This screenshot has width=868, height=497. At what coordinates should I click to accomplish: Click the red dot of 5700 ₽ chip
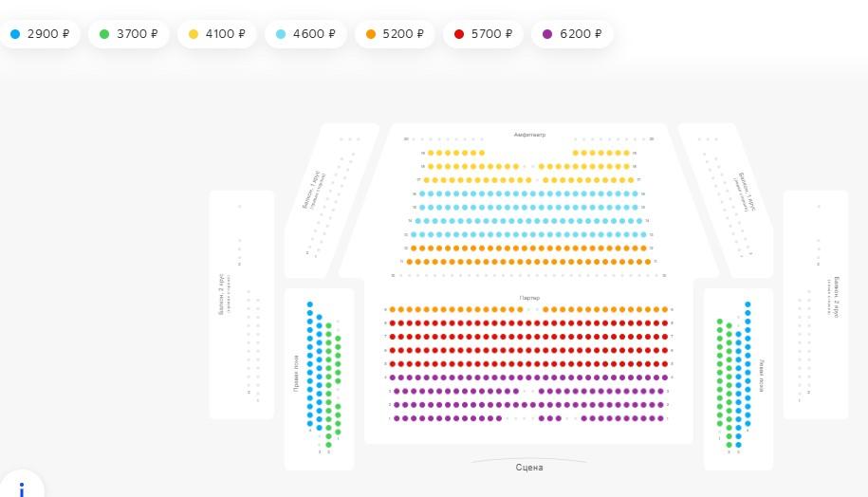459,34
